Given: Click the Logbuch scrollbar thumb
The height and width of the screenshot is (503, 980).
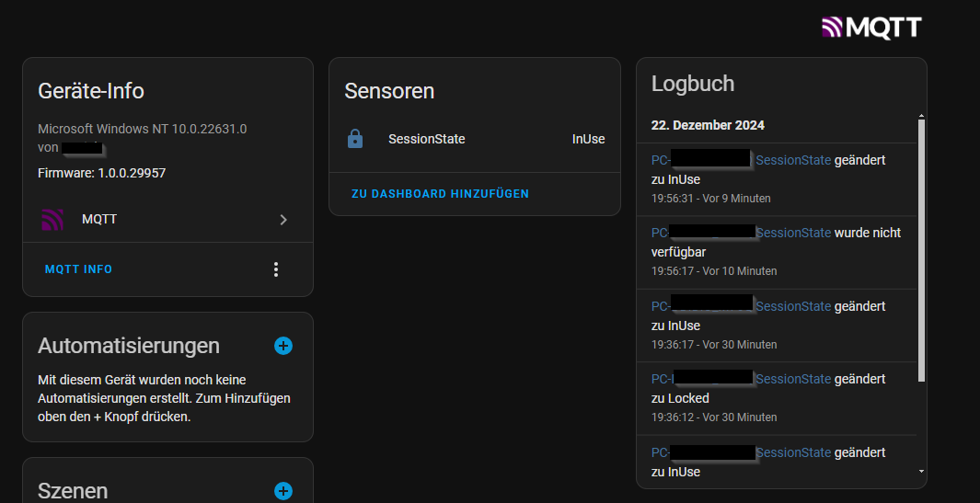Looking at the screenshot, I should (920, 250).
